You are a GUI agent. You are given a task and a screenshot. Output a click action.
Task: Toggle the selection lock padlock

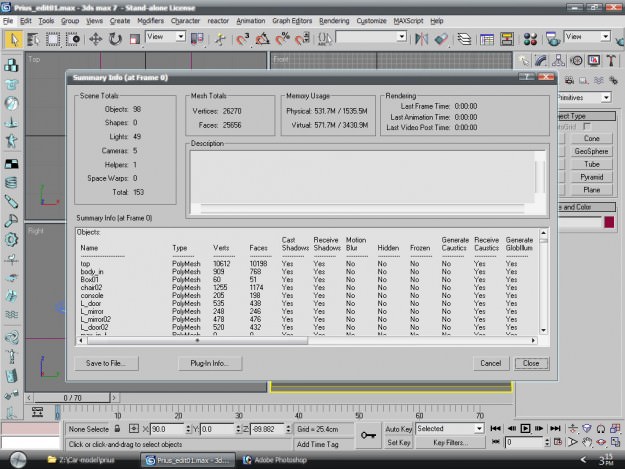pyautogui.click(x=117, y=429)
